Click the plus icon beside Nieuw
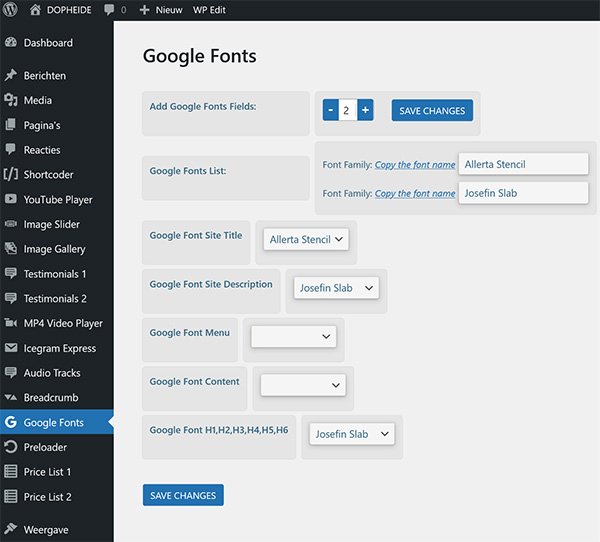 [x=144, y=10]
